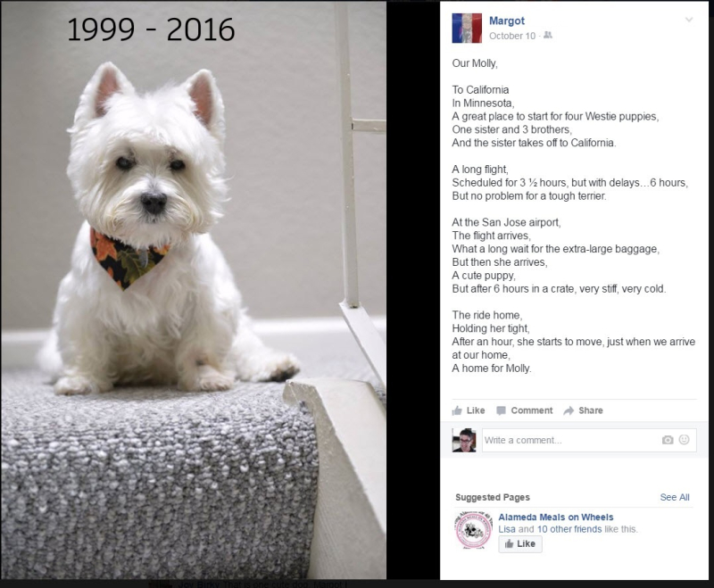Open Alameda Meals on Wheels page title
The width and height of the screenshot is (714, 588).
tap(555, 517)
